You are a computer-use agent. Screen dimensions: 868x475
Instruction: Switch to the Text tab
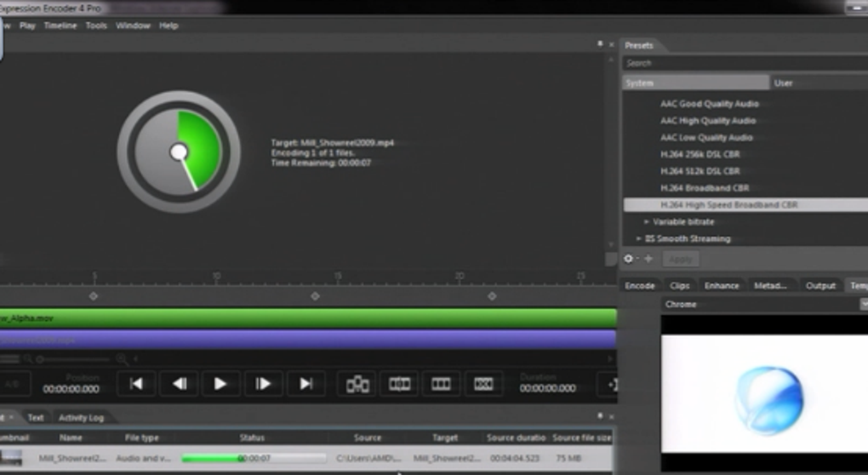tap(36, 418)
